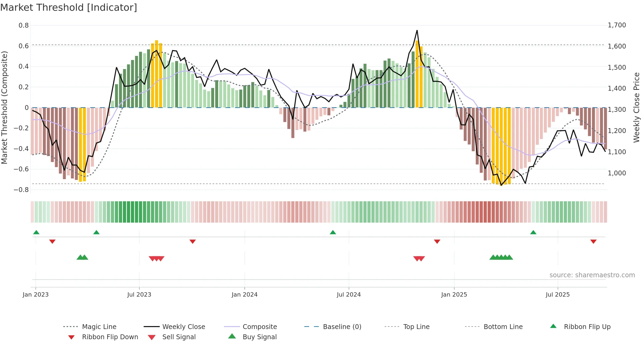Click the −0.8 left axis tick label
Image resolution: width=644 pixels, height=362 pixels.
pyautogui.click(x=21, y=190)
